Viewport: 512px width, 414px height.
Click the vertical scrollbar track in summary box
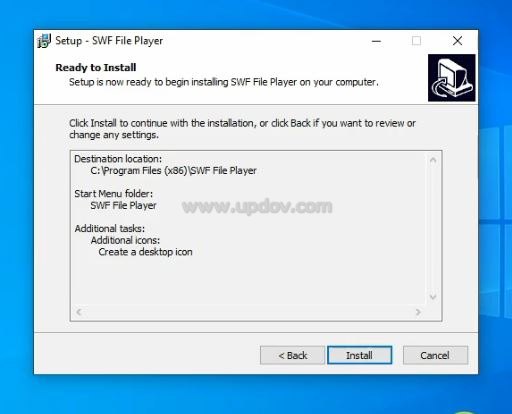433,229
